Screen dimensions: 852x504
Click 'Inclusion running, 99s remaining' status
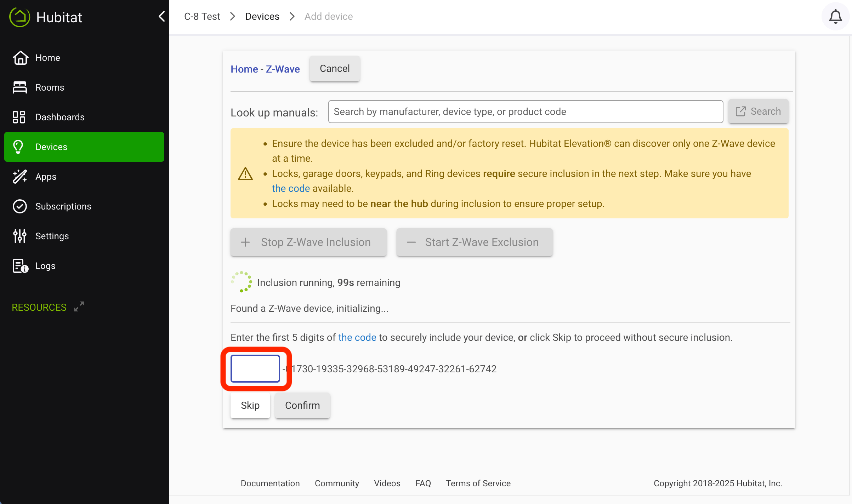[x=329, y=282]
